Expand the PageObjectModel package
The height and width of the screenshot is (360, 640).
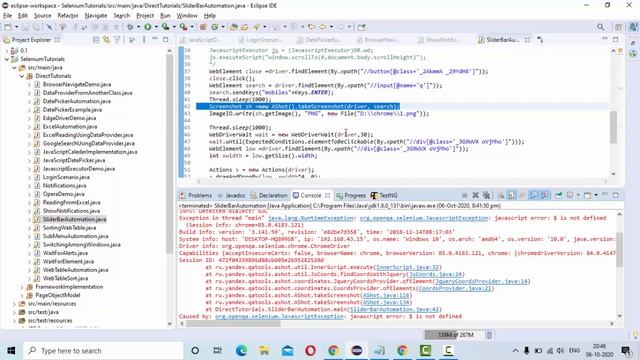coord(22,295)
